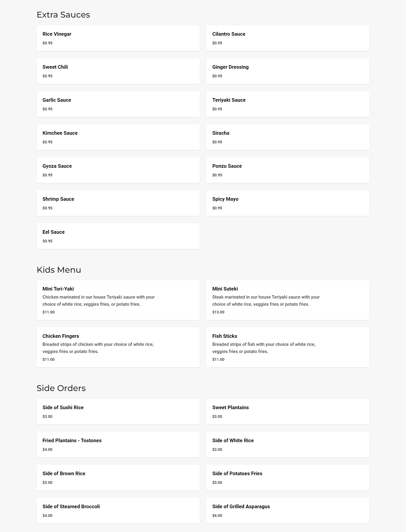Click the Eel Sauce menu card

coord(118,236)
